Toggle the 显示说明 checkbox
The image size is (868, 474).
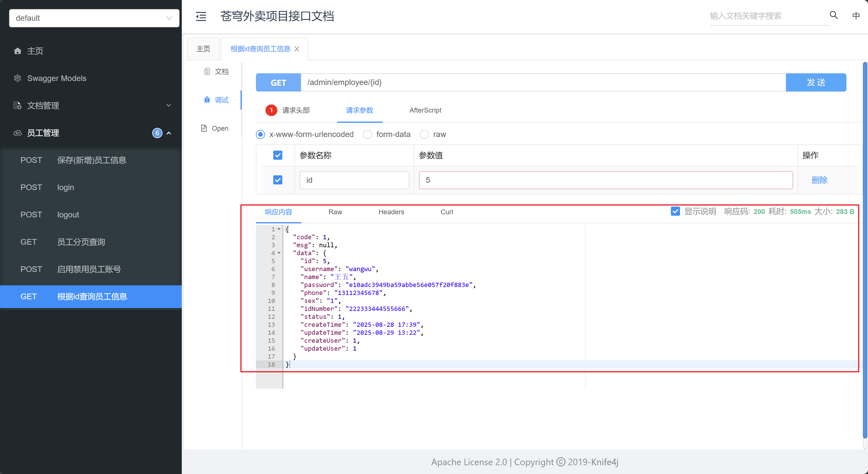coord(675,211)
